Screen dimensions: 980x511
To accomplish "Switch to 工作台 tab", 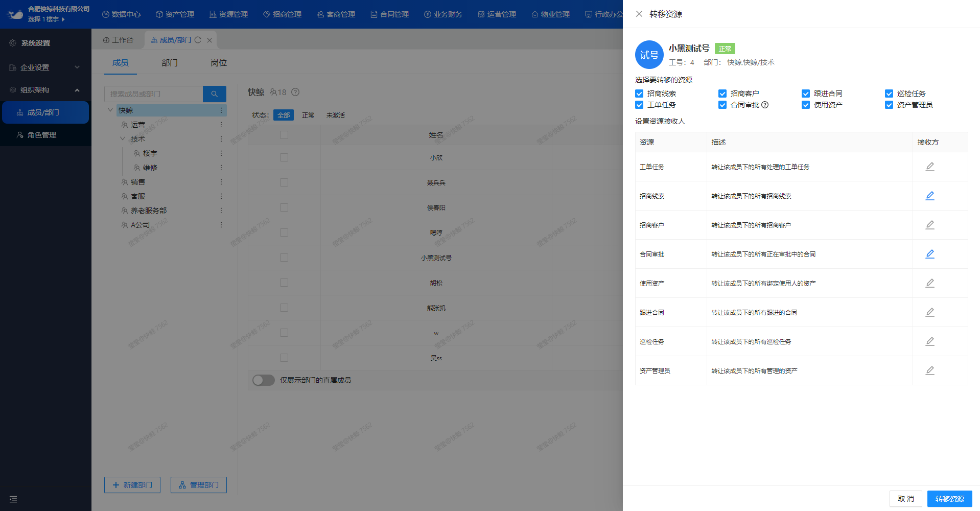I will [x=119, y=40].
